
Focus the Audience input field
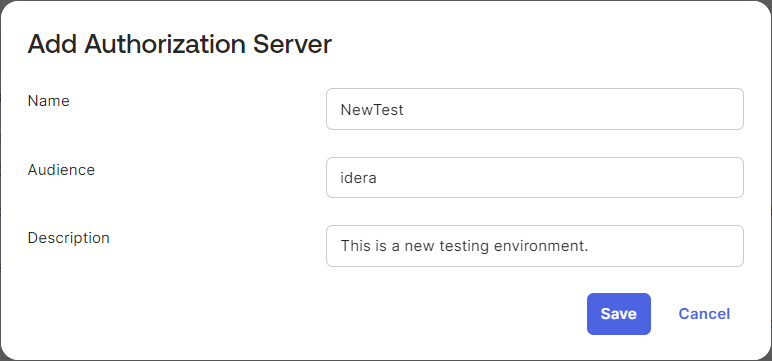coord(535,177)
